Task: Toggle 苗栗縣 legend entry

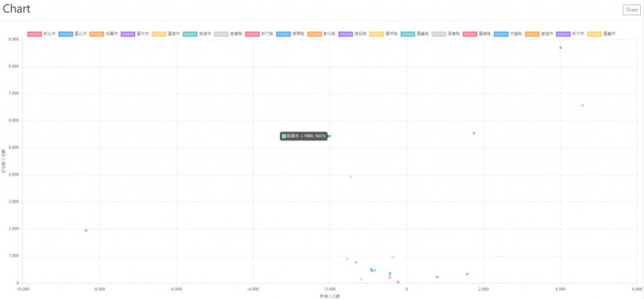Action: tap(291, 34)
